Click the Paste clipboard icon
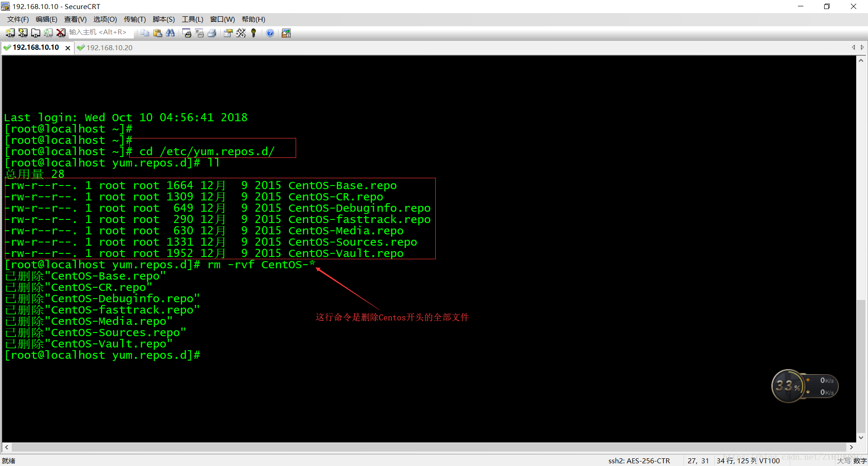This screenshot has width=868, height=466. (x=157, y=33)
